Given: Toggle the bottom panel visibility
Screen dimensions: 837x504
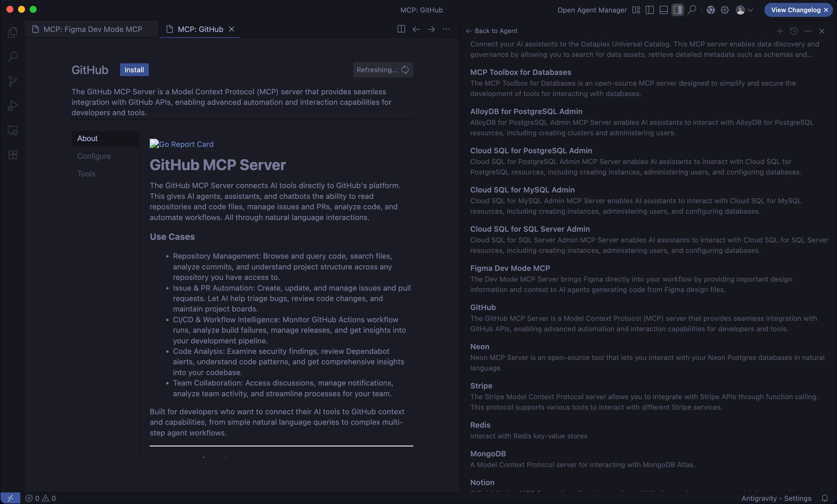Looking at the screenshot, I should click(663, 10).
